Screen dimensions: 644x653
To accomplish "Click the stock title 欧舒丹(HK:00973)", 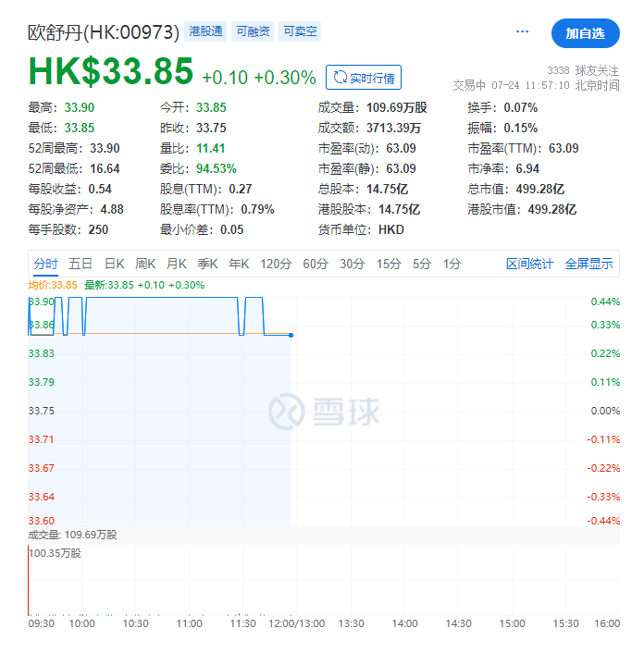I will (x=104, y=32).
